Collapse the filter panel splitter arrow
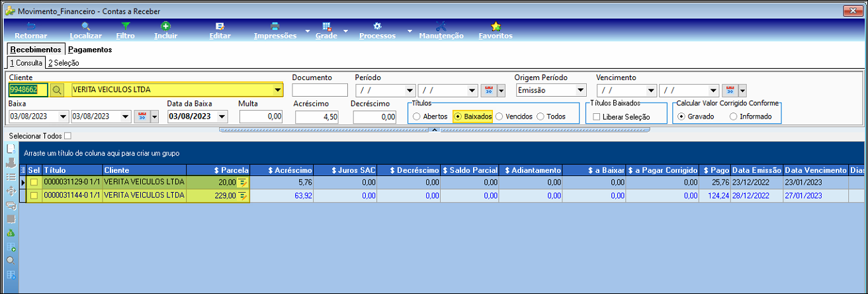Screen dimensions: 868x294 click(x=434, y=130)
